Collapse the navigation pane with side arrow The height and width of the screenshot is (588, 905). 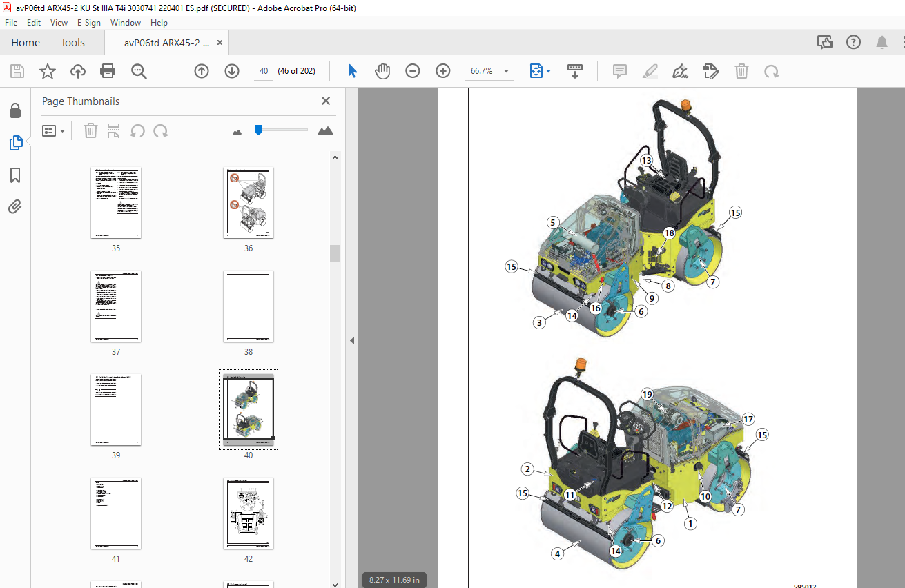click(x=351, y=340)
